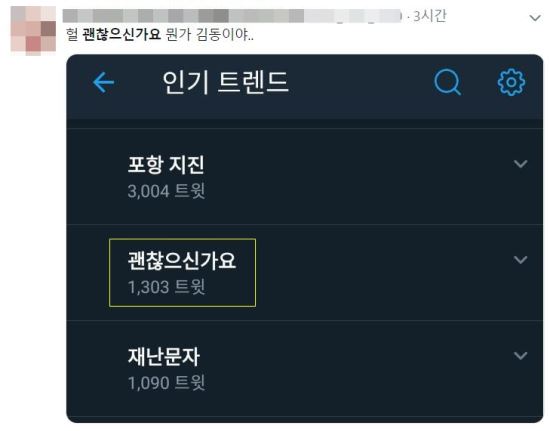Click the blurred username of tweet
550x431 pixels.
tap(232, 16)
